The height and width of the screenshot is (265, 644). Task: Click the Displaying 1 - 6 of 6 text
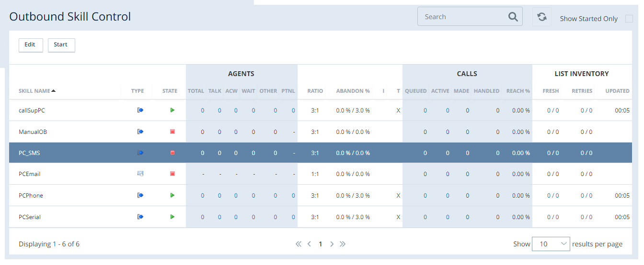click(49, 244)
